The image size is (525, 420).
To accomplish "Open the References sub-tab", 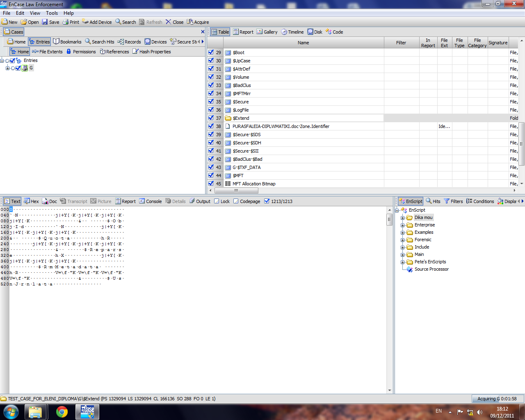I will (x=114, y=52).
